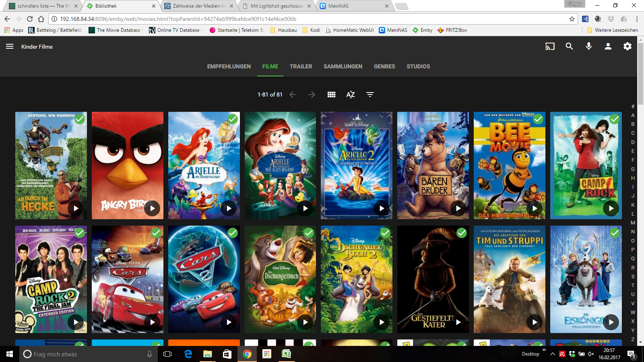Play Arielle 2 Sehnsucht nach dem Meer

[382, 208]
